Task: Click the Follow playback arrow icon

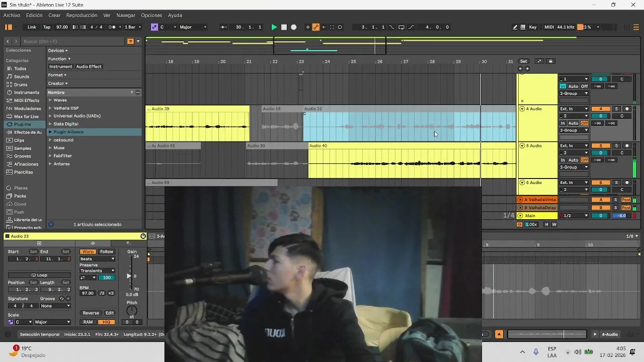Action: coord(224,27)
